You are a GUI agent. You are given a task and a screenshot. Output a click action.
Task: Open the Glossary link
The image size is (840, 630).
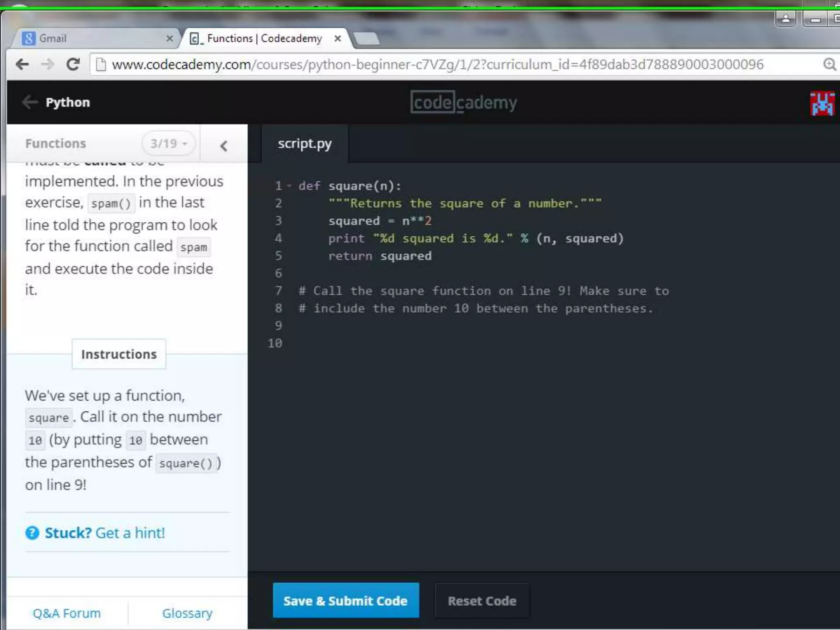pos(187,613)
